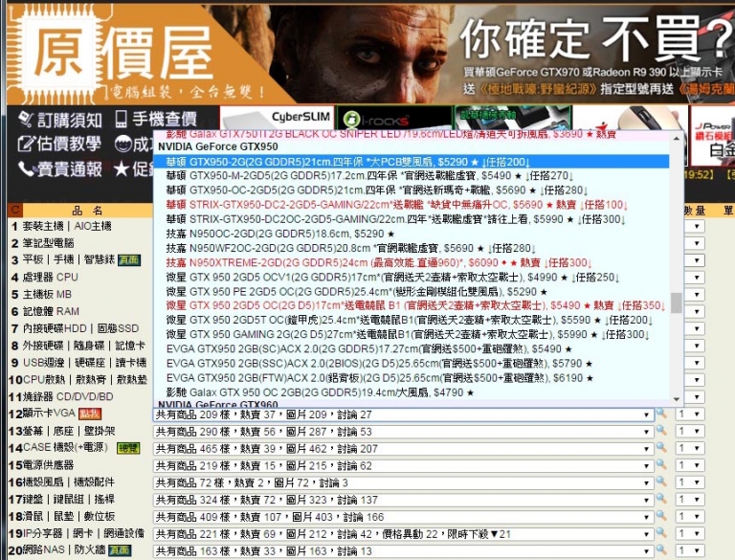The width and height of the screenshot is (735, 560).
Task: Open the 鍵盤 product dropdown with 324 items
Action: point(403,500)
